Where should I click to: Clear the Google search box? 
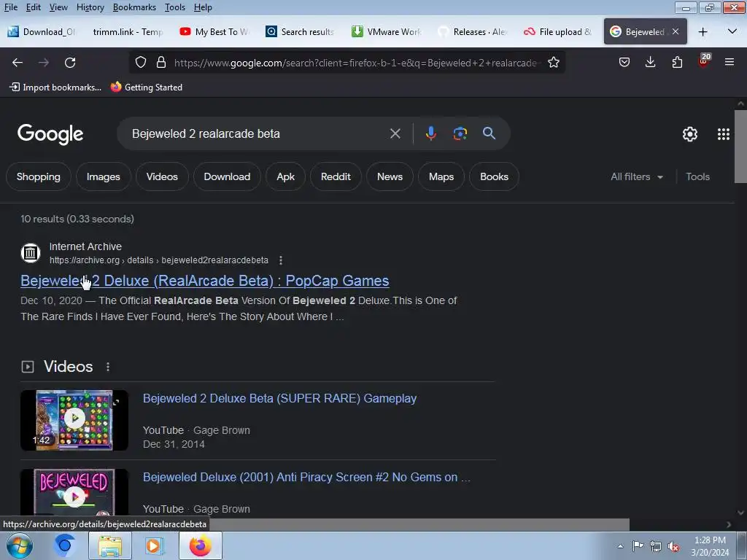[395, 134]
